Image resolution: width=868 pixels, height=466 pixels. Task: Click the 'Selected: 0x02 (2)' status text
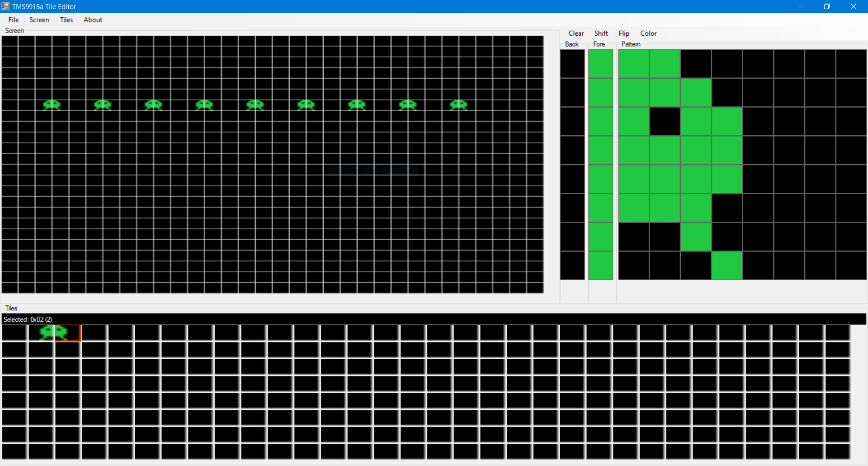coord(28,319)
